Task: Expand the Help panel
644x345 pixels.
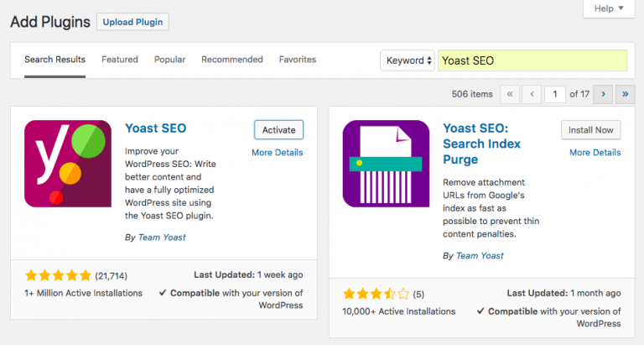Action: [x=609, y=8]
